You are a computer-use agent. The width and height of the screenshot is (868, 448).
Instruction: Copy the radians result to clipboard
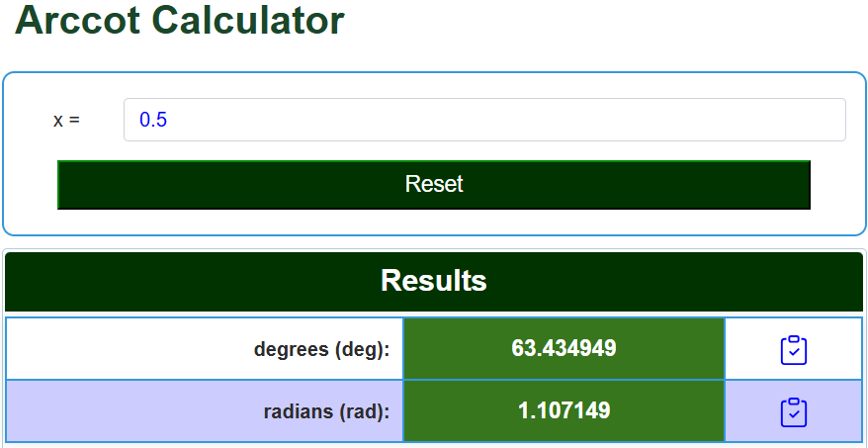(793, 412)
